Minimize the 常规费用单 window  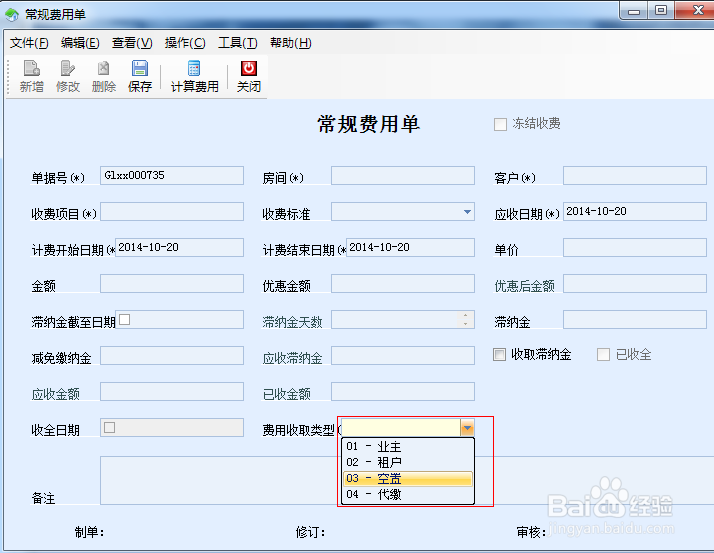[634, 11]
